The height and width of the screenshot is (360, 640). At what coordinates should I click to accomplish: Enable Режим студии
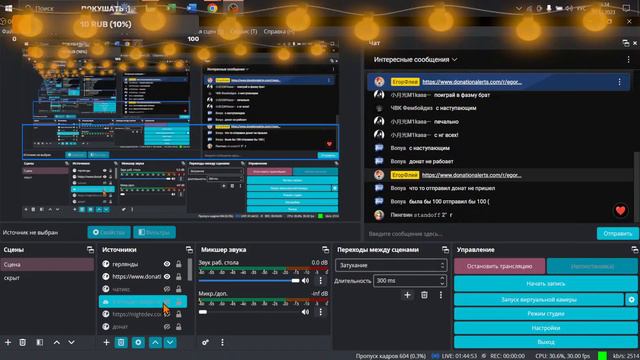click(546, 313)
